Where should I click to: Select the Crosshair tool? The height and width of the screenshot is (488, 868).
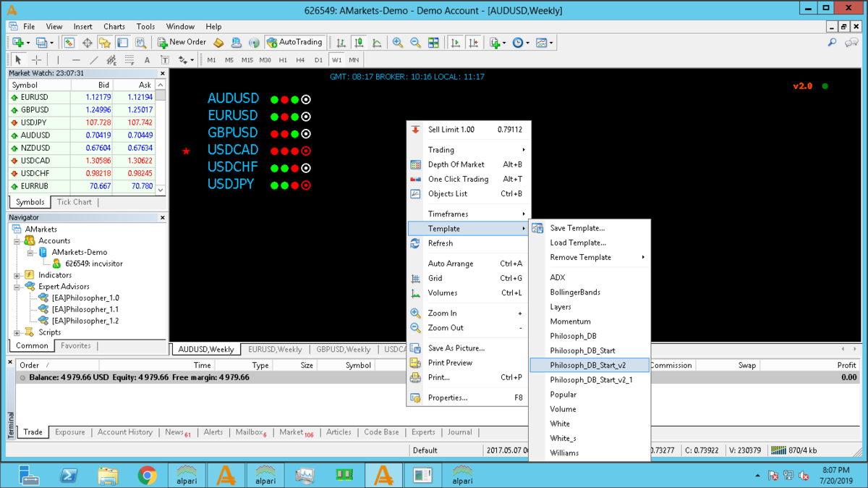36,60
